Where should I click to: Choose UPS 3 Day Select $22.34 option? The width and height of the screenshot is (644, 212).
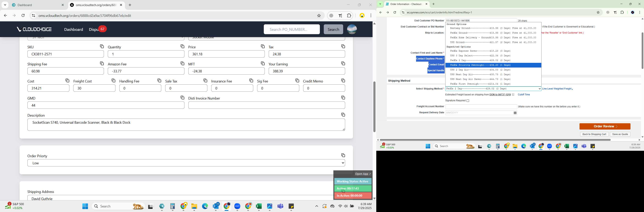pyautogui.click(x=493, y=56)
